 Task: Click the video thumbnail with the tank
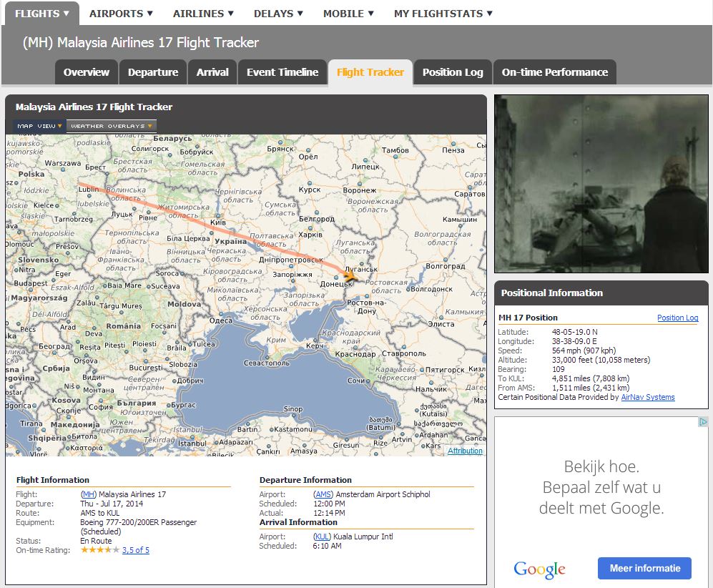601,184
